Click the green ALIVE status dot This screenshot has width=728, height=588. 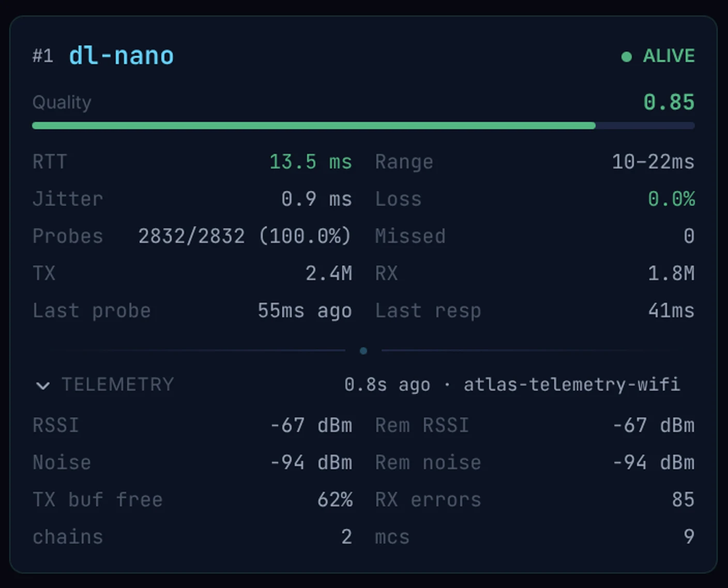click(626, 56)
